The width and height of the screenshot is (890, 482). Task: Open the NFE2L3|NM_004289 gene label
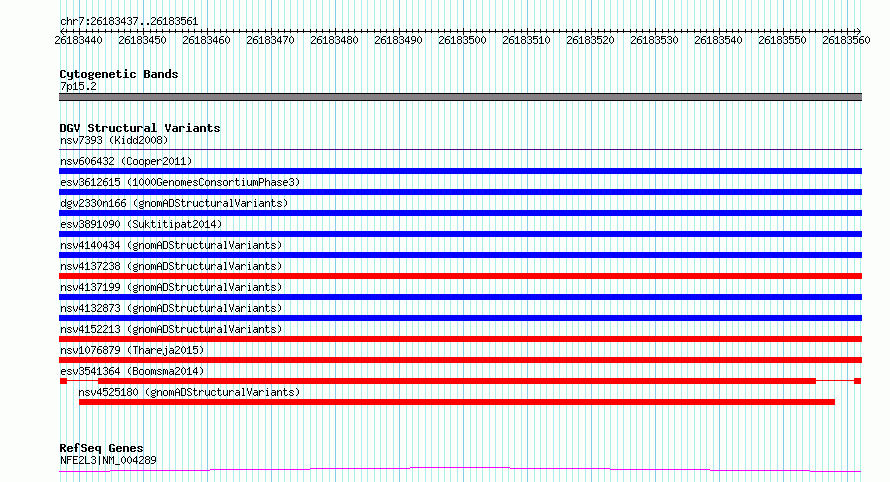click(x=108, y=460)
